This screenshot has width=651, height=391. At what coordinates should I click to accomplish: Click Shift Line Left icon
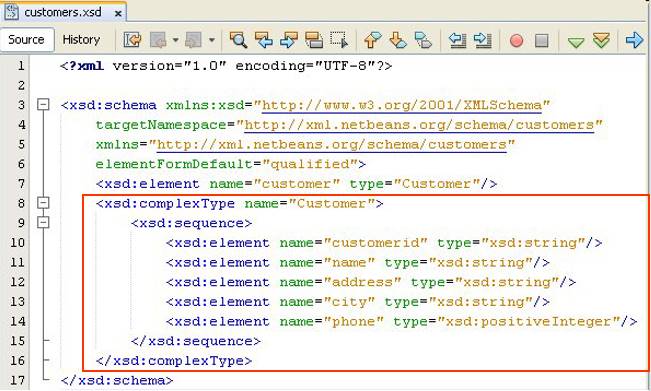point(458,40)
